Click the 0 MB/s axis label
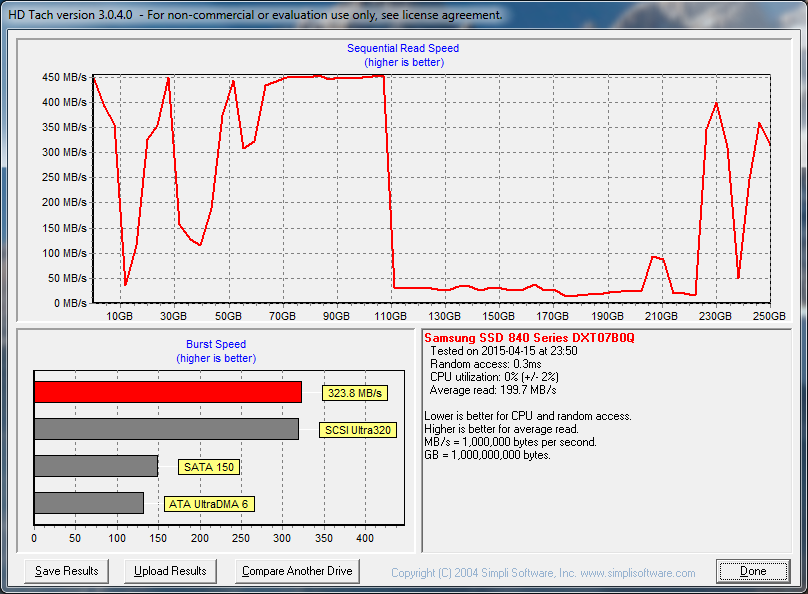The image size is (808, 594). 70,303
